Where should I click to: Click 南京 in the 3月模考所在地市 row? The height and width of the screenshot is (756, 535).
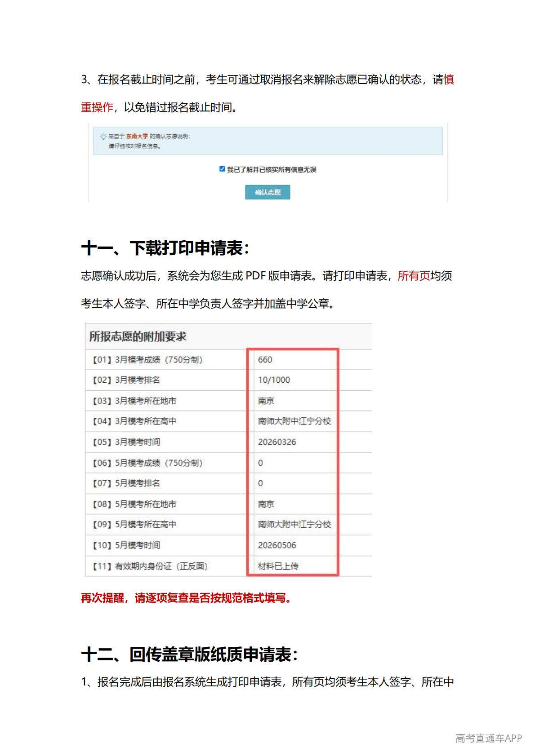pos(266,401)
